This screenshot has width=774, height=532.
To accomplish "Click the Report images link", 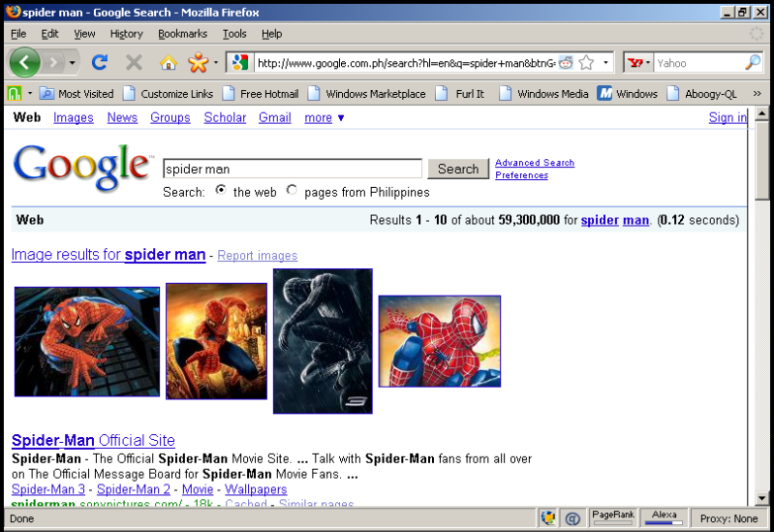I will click(x=257, y=256).
